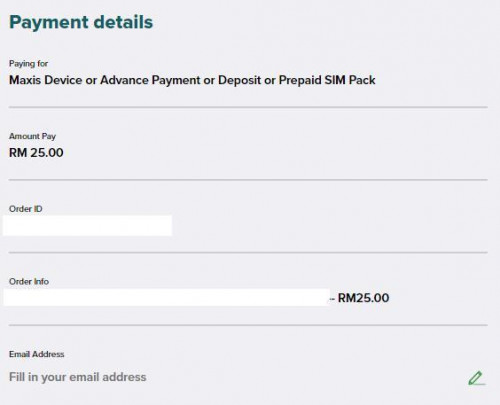Viewport: 500px width, 405px height.
Task: Click the Order ID label
Action: (26, 209)
